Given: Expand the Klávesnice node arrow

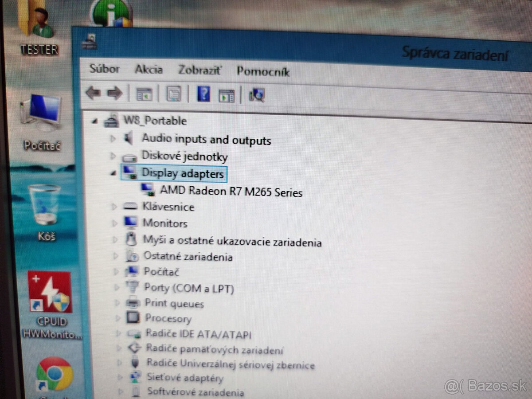Looking at the screenshot, I should (114, 207).
